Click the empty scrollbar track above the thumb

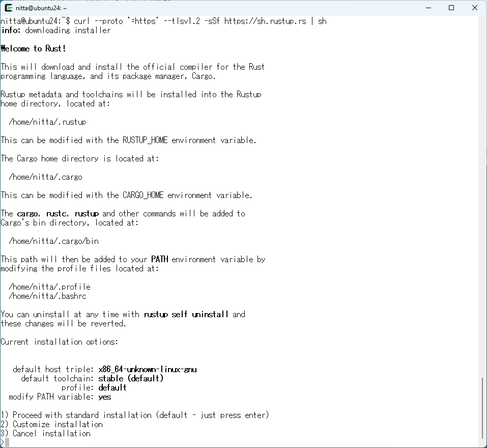coord(483,204)
